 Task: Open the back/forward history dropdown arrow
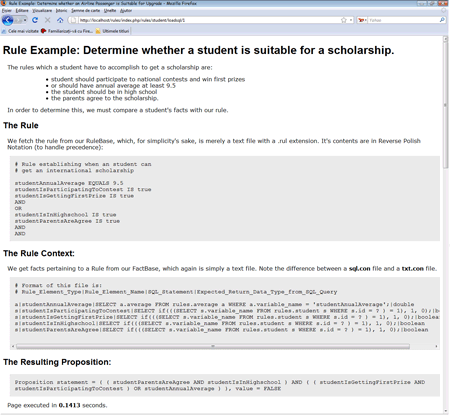point(25,20)
